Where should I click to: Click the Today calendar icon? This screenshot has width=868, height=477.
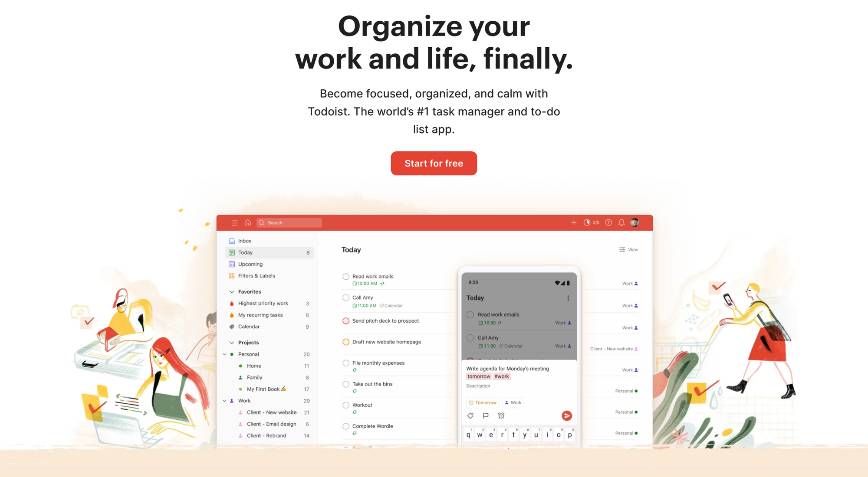(232, 252)
